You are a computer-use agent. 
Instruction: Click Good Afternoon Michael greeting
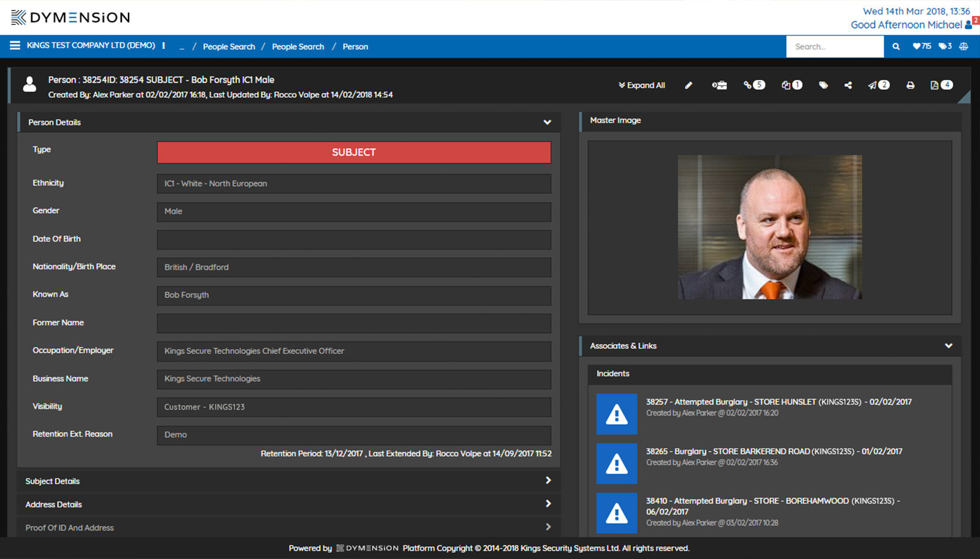906,25
